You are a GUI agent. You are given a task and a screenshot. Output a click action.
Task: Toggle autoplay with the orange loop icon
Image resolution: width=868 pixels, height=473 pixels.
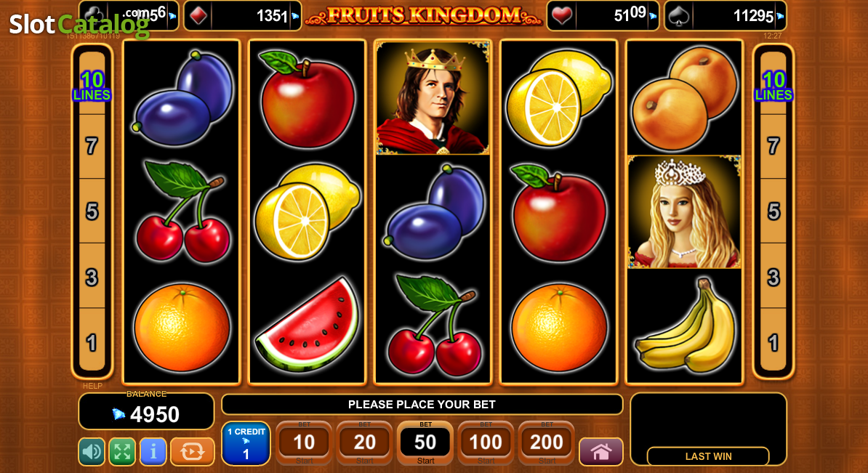click(192, 451)
